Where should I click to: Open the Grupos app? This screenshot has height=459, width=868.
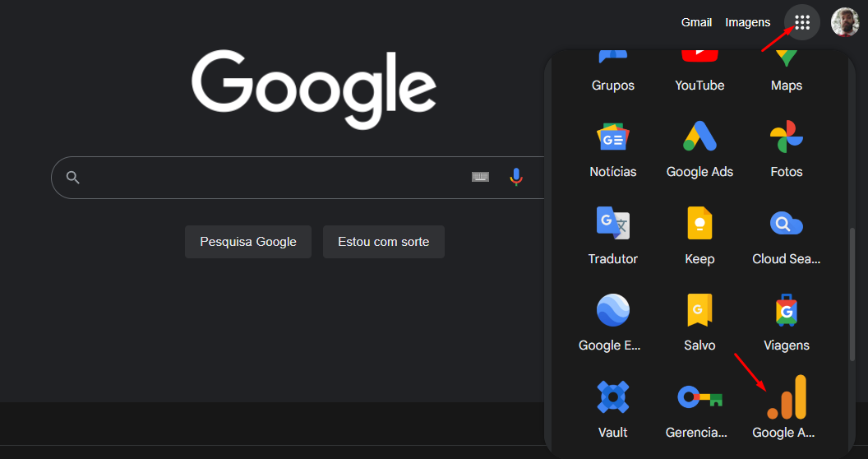pos(613,72)
